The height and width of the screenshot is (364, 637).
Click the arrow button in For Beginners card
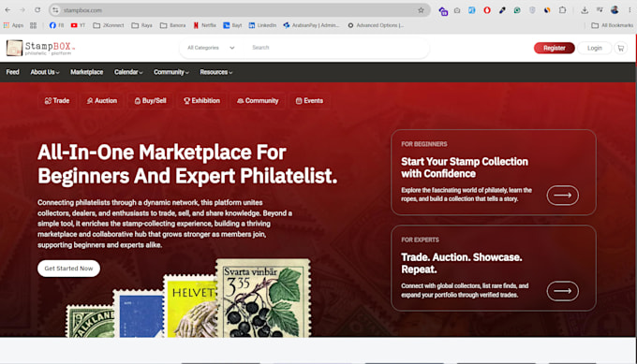[563, 196]
